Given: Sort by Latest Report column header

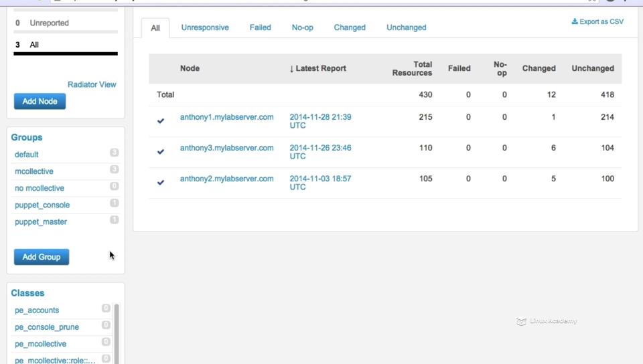Looking at the screenshot, I should (317, 68).
